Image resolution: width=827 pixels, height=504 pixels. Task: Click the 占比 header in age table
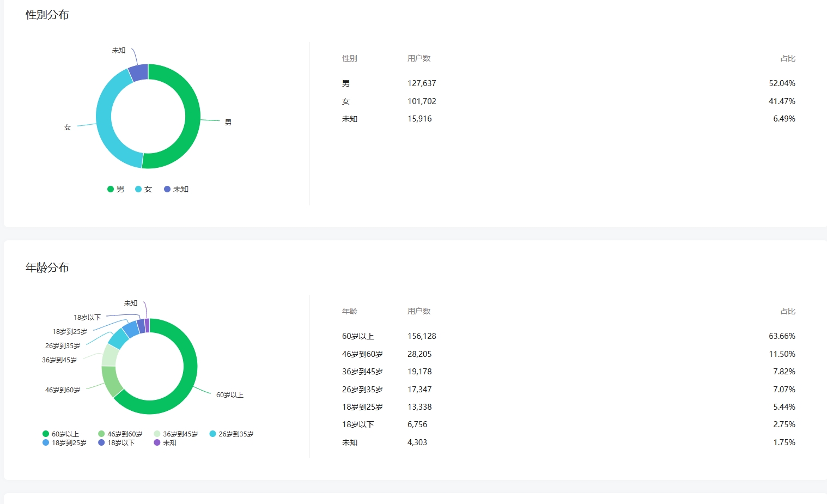point(788,311)
